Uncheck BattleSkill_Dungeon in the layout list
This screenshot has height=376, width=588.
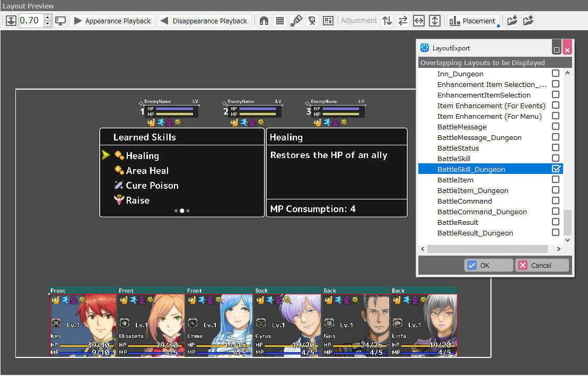point(556,169)
